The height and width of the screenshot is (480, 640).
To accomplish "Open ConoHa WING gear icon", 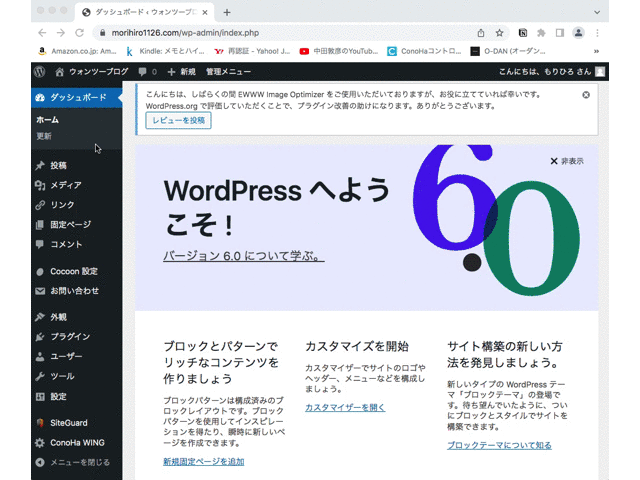I will 40,443.
